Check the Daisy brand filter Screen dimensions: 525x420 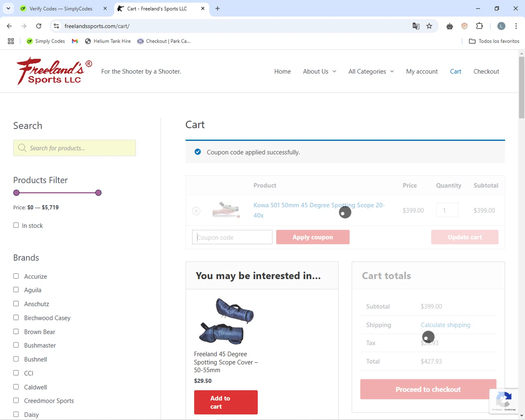(x=16, y=414)
